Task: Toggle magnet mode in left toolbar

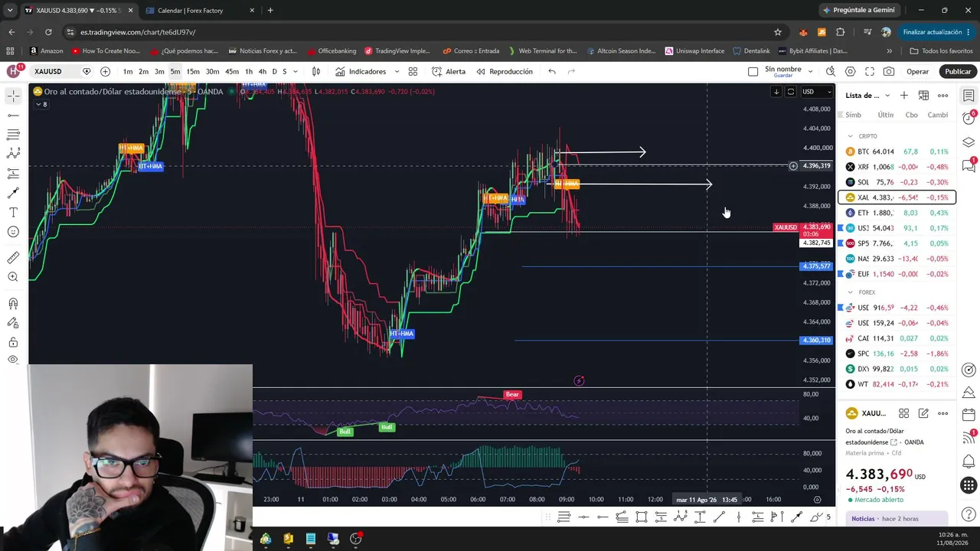Action: pyautogui.click(x=13, y=304)
